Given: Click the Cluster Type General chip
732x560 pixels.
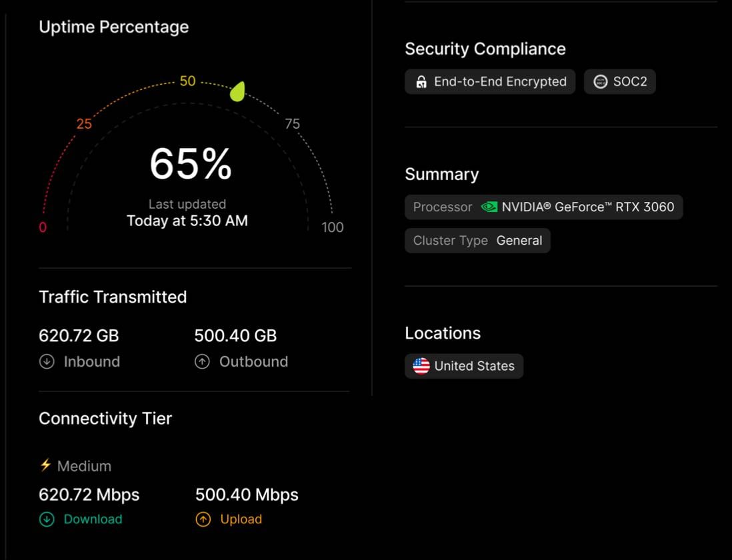Looking at the screenshot, I should [x=477, y=240].
